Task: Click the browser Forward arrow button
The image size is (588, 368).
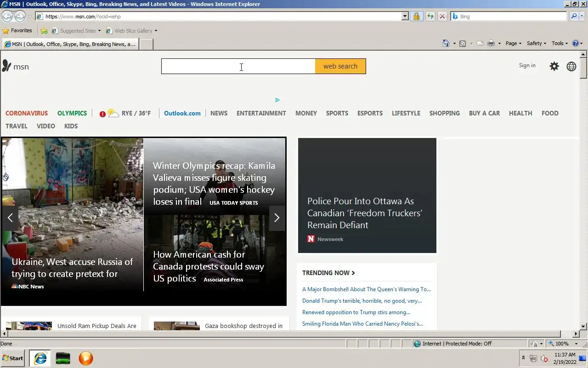Action: click(20, 16)
